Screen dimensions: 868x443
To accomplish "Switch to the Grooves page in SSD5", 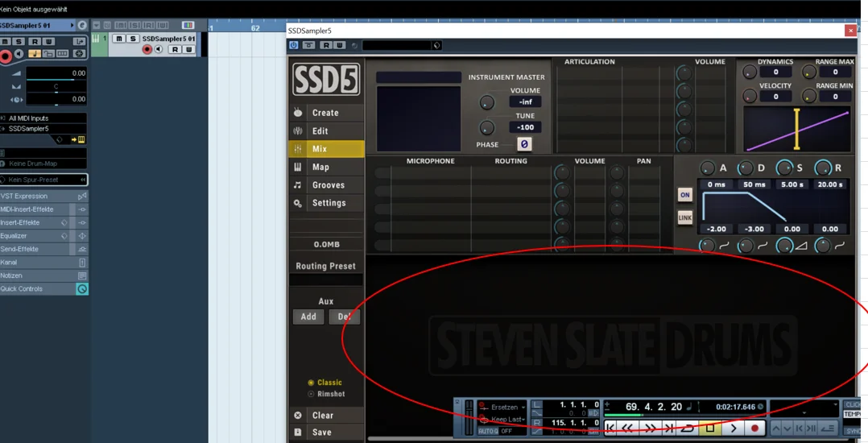I will click(327, 185).
